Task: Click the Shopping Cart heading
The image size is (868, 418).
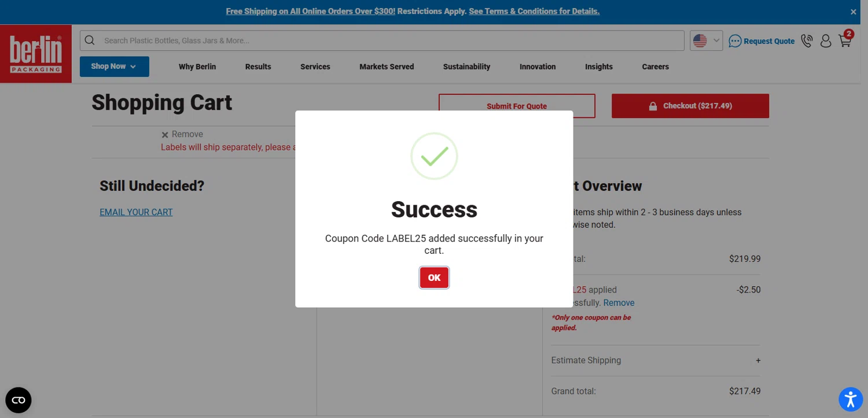Action: (162, 103)
